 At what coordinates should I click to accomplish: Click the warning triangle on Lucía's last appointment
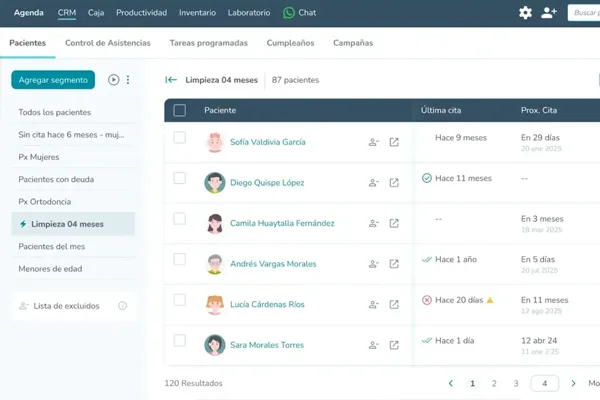[490, 300]
